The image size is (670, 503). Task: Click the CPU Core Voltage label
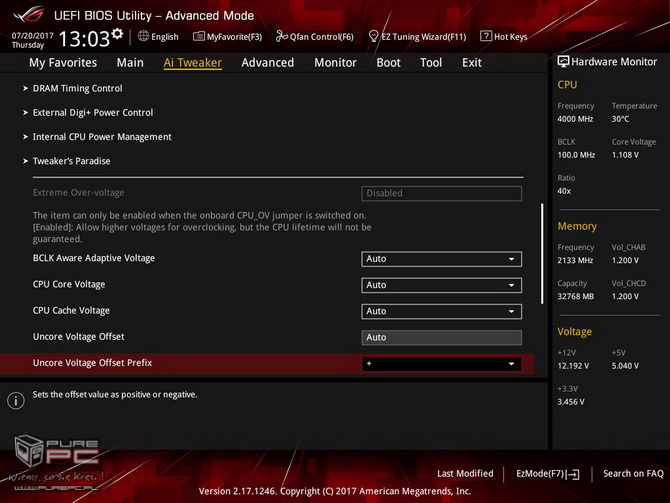(69, 285)
